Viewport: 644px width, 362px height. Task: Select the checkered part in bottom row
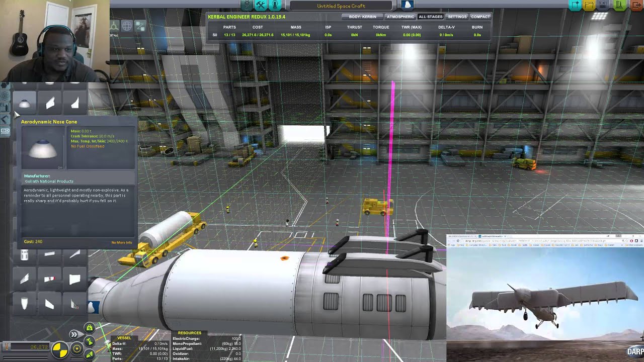(x=75, y=304)
